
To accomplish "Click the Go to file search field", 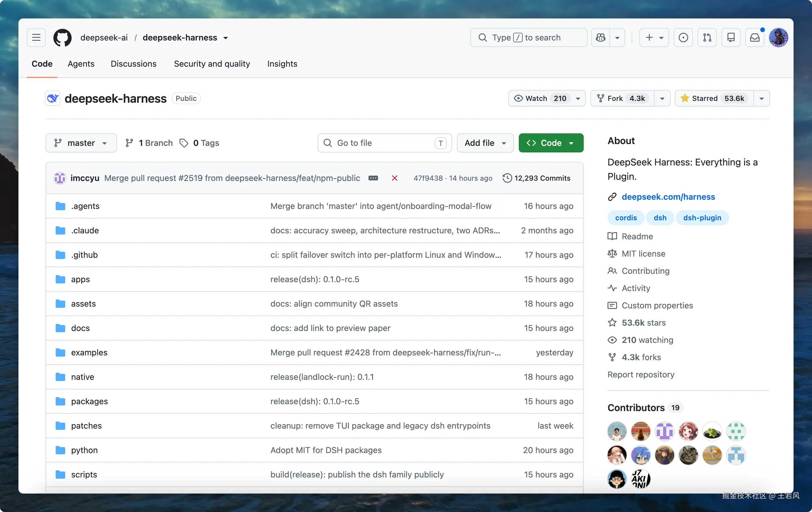I will [384, 143].
